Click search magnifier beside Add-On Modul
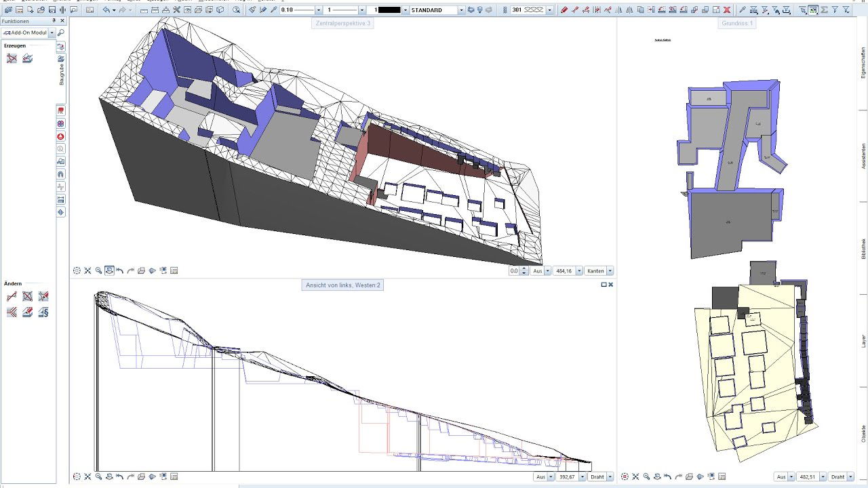Image resolution: width=868 pixels, height=488 pixels. pos(61,33)
